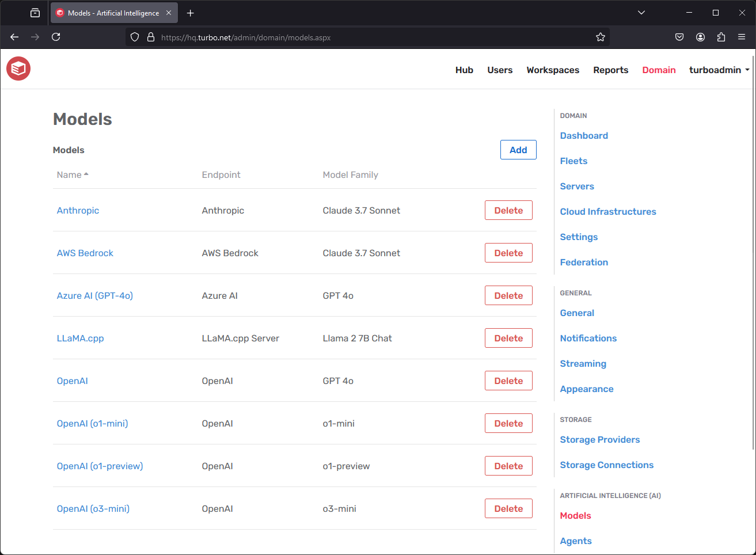Open the Workspaces navigation item
The image size is (756, 555).
coord(553,70)
